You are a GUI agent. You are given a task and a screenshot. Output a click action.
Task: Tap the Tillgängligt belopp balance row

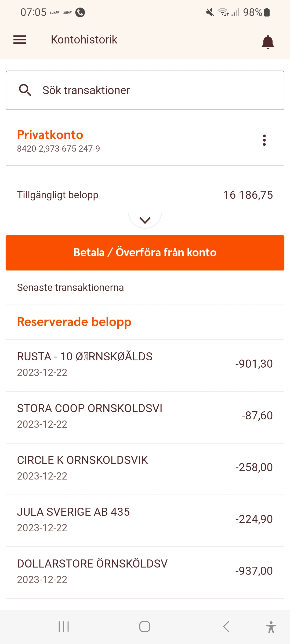pyautogui.click(x=145, y=195)
